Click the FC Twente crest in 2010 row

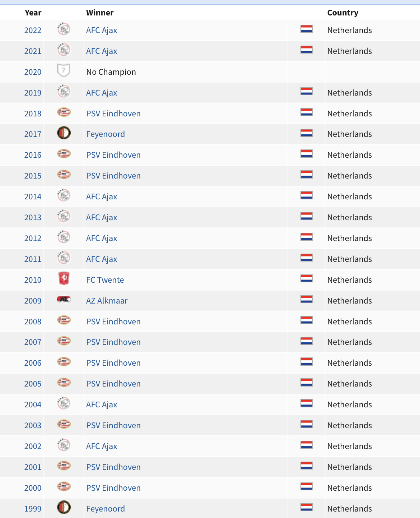[x=64, y=278]
